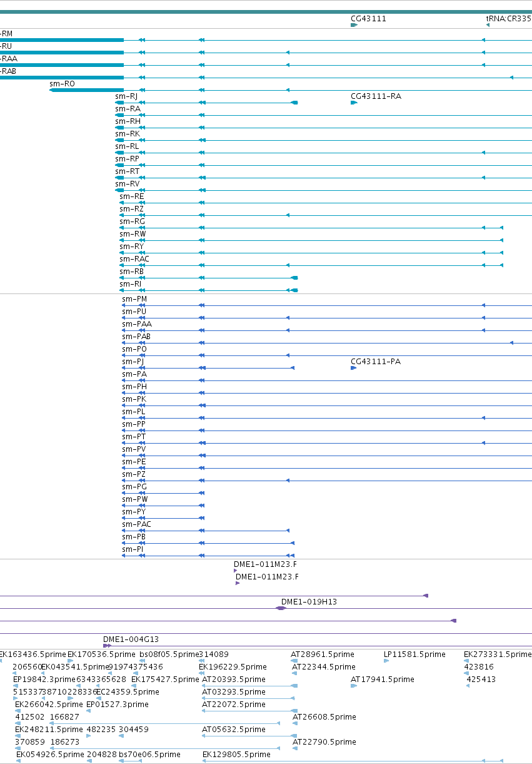Select the CG43111-PA protein label
The image size is (532, 764).
[376, 362]
